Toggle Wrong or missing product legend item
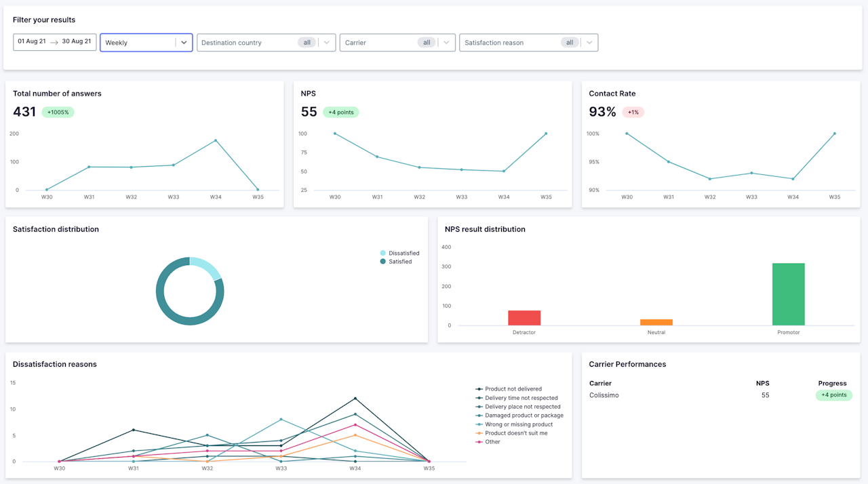 pyautogui.click(x=514, y=424)
